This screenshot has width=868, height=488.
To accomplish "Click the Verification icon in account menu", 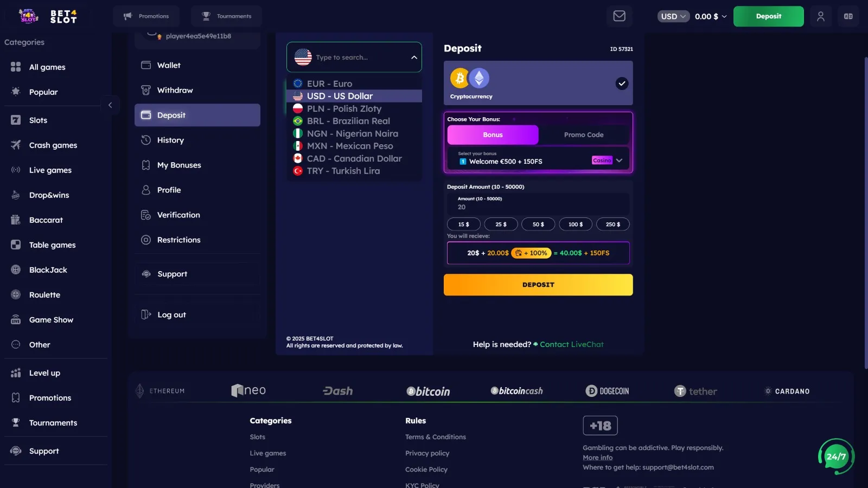I will pos(146,215).
